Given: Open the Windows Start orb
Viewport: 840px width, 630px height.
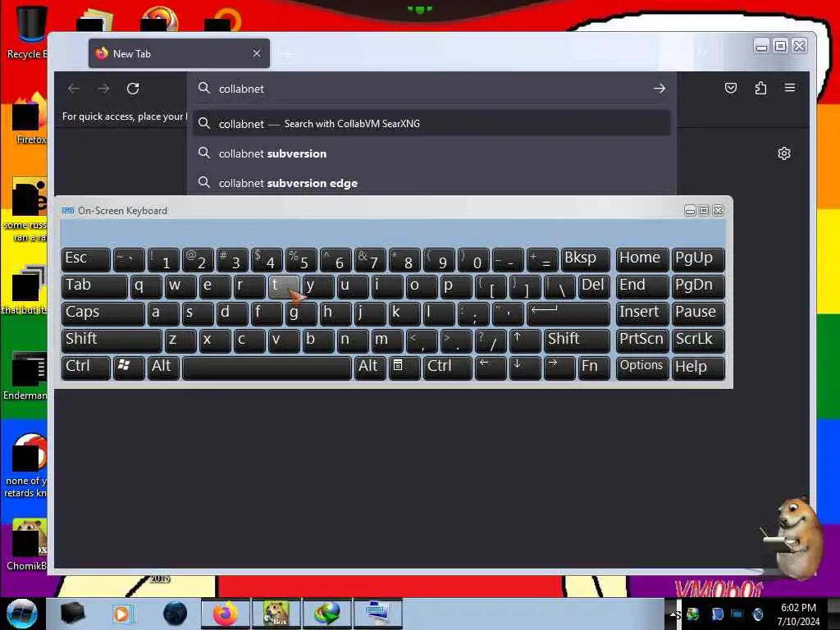Looking at the screenshot, I should click(21, 614).
